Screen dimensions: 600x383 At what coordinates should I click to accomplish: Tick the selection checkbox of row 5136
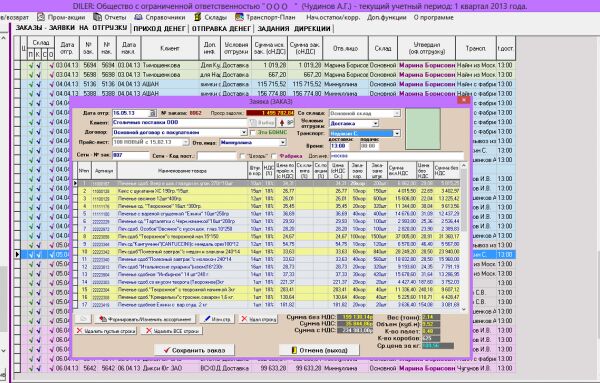(17, 84)
